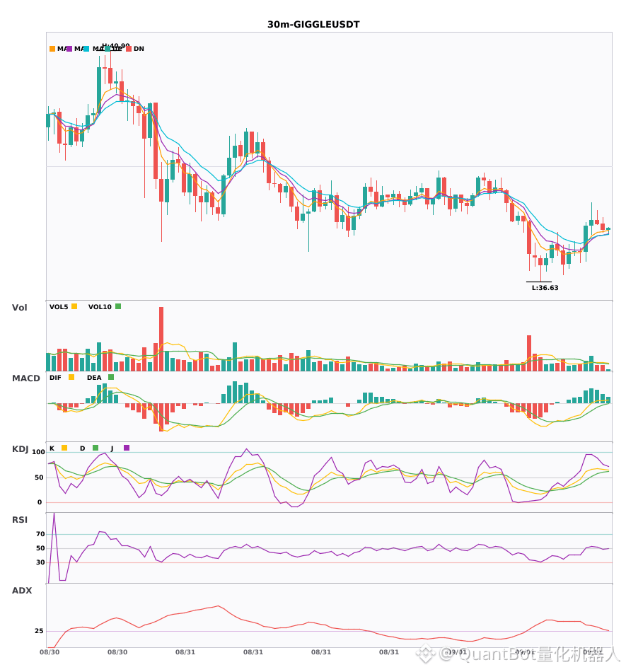
Task: Click the purple MA legend swatch
Action: (69, 49)
